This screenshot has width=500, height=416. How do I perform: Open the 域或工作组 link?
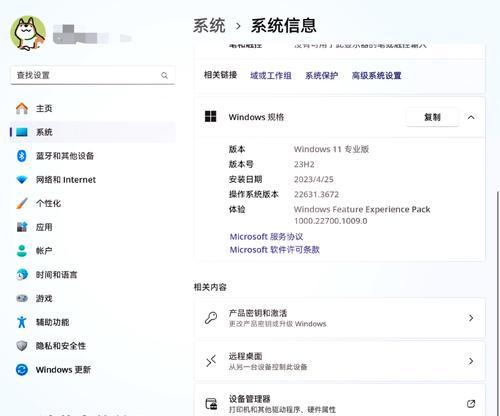coord(271,76)
